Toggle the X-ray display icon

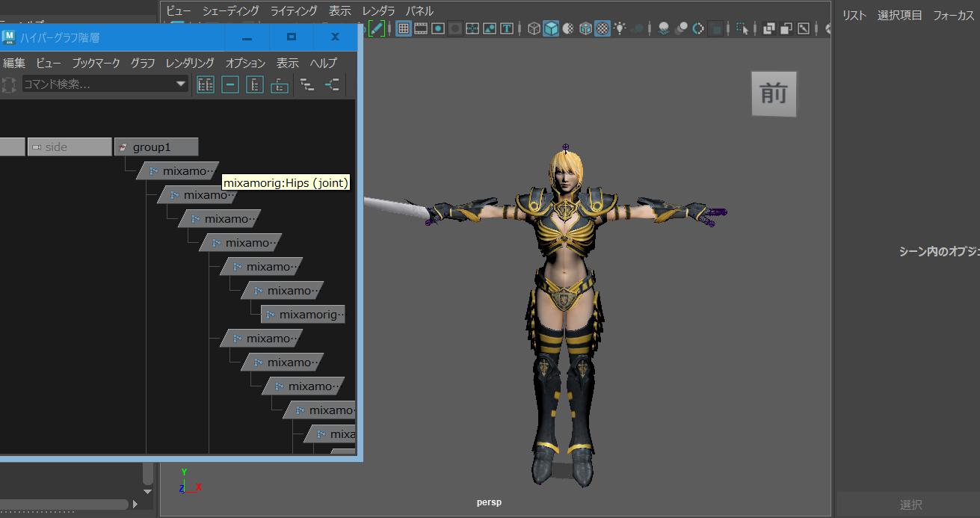coord(769,28)
